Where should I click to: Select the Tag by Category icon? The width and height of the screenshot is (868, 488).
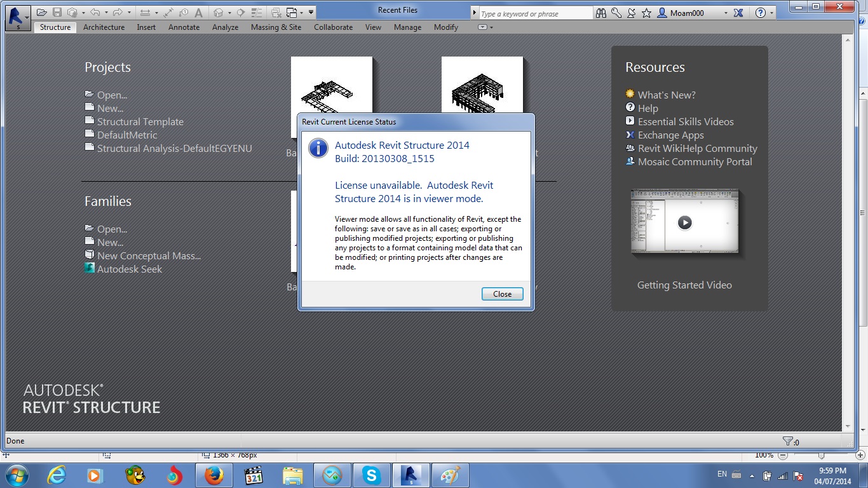point(184,13)
